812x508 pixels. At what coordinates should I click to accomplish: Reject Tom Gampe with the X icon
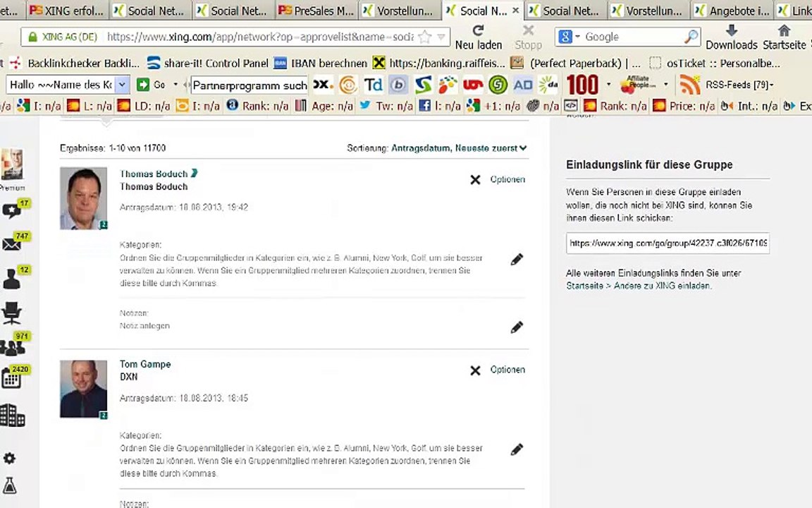click(x=475, y=370)
